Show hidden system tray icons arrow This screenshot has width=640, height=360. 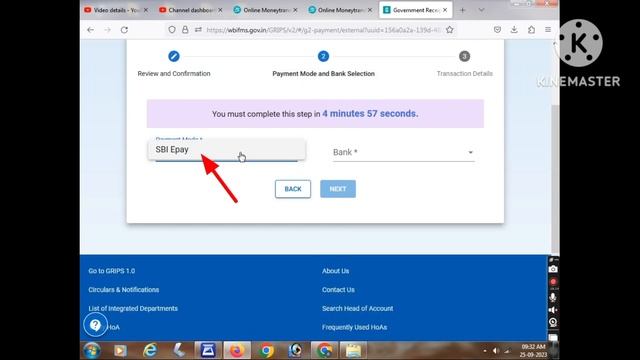484,351
